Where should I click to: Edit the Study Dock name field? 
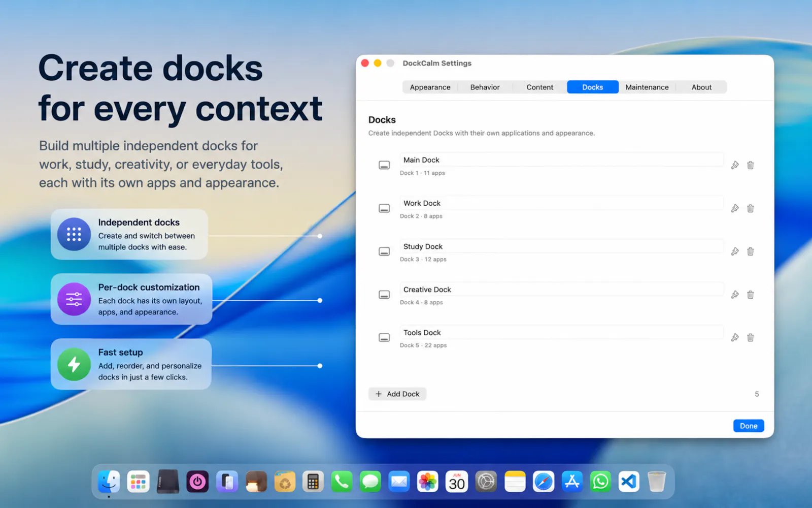point(561,246)
